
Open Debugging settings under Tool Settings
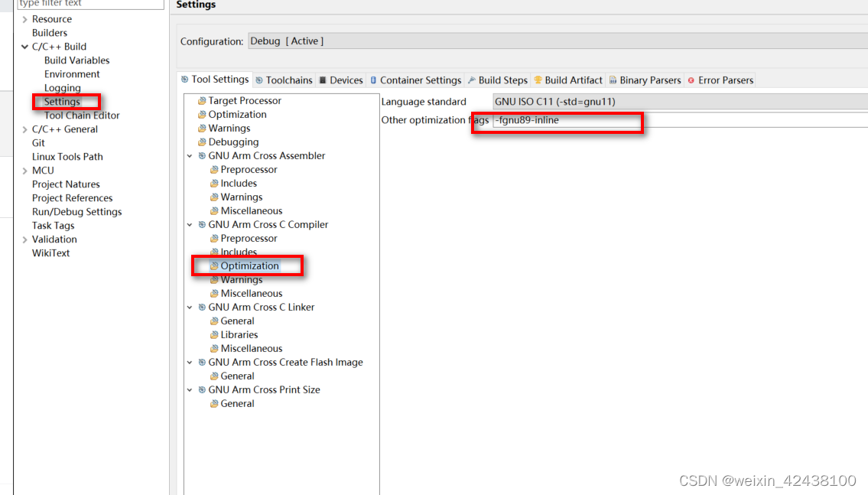[x=232, y=142]
